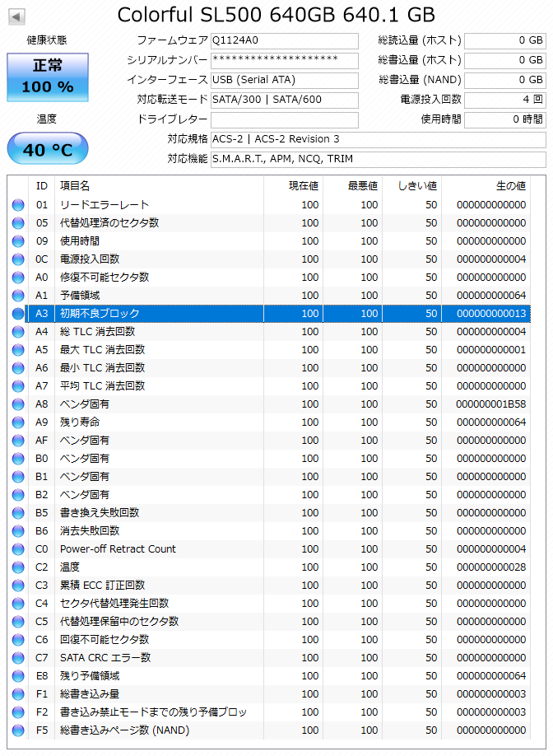553x756 pixels.
Task: Click the status orb for row C0
Action: [x=18, y=549]
